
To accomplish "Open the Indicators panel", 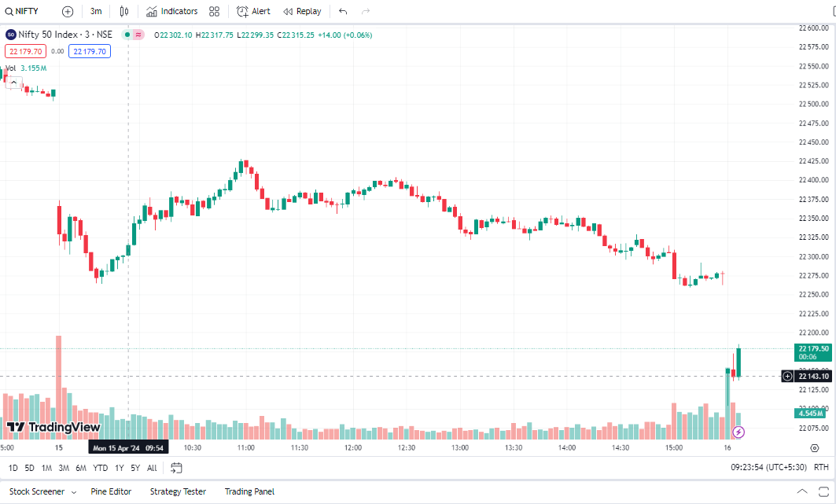I will (172, 11).
